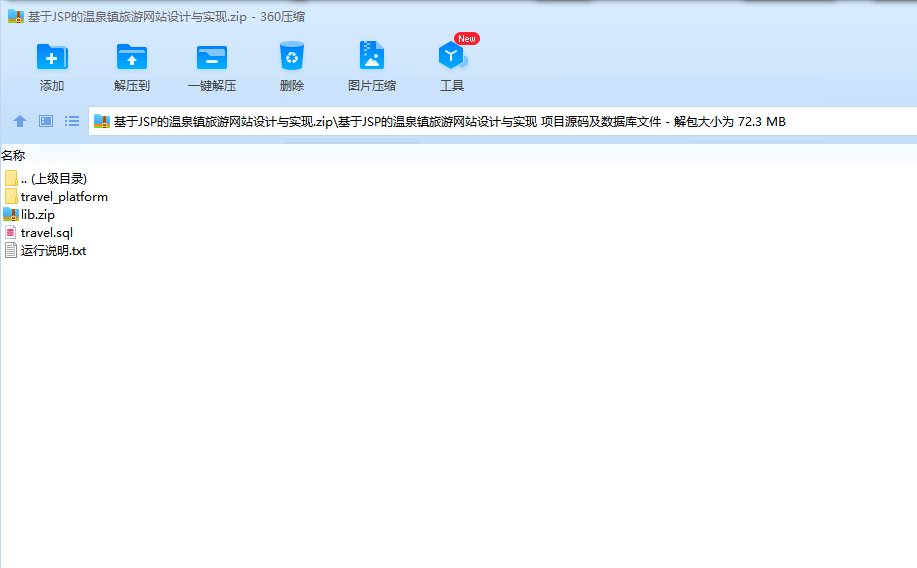Click the folder icon beside travel_platform
This screenshot has width=917, height=568.
pyautogui.click(x=11, y=196)
